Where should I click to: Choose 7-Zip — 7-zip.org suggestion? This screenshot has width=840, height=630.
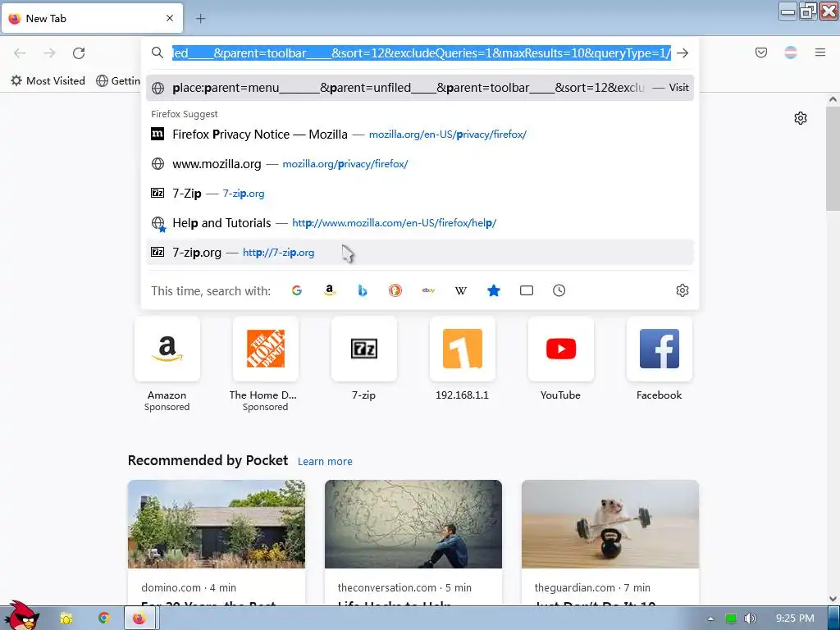pyautogui.click(x=419, y=194)
